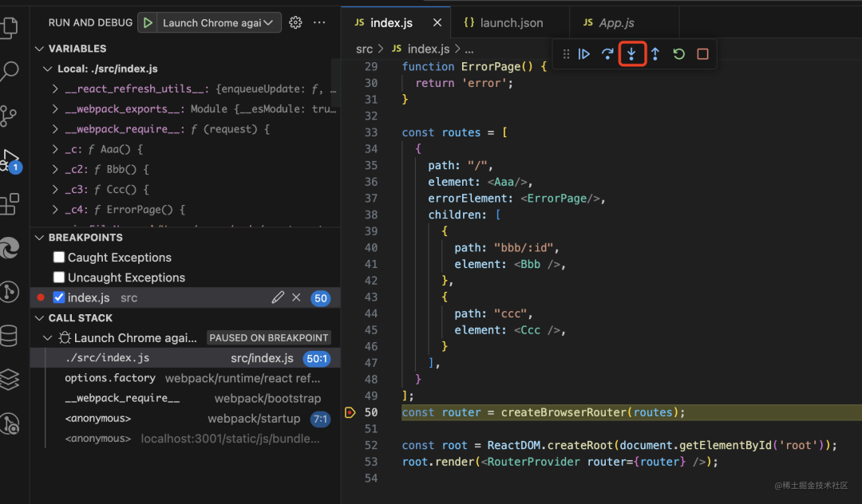Screen dimensions: 862x504
Task: Collapse the VARIABLES section
Action: point(40,49)
